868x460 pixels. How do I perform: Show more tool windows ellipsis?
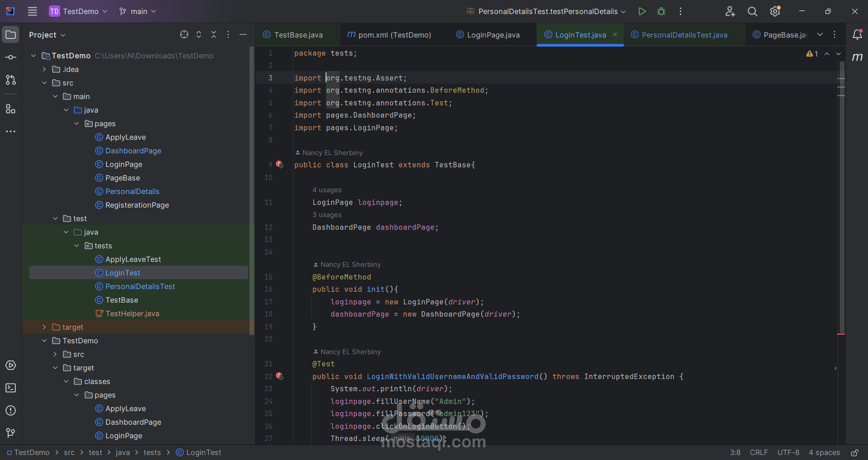[x=11, y=132]
